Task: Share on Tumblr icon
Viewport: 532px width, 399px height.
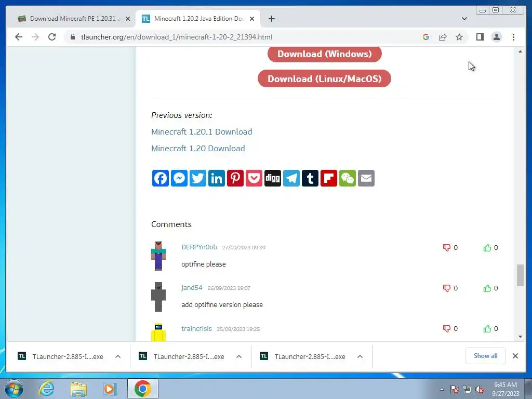Action: [x=310, y=178]
